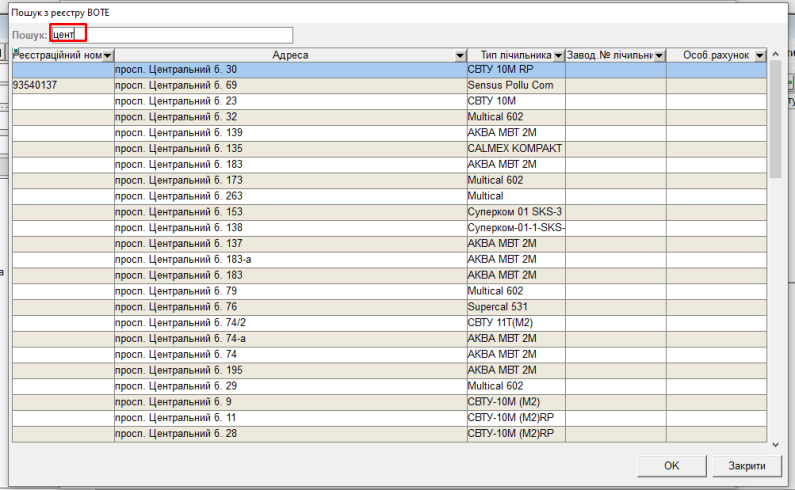Open the Тип лічильника column filter dropdown

tap(558, 55)
